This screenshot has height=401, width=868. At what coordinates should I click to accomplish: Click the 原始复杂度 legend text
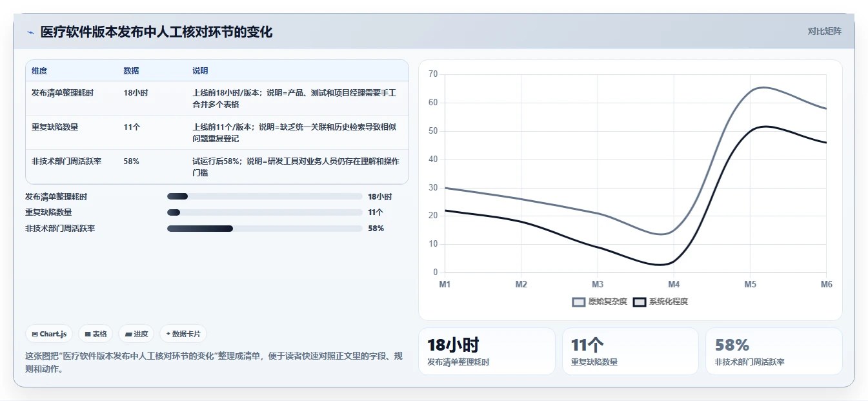[607, 302]
